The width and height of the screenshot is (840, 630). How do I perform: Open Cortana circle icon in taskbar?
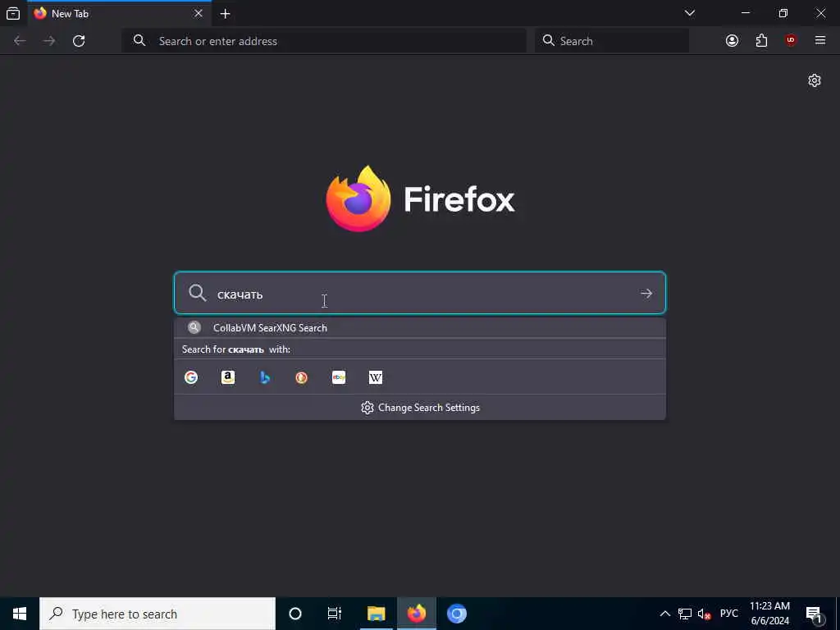point(295,614)
